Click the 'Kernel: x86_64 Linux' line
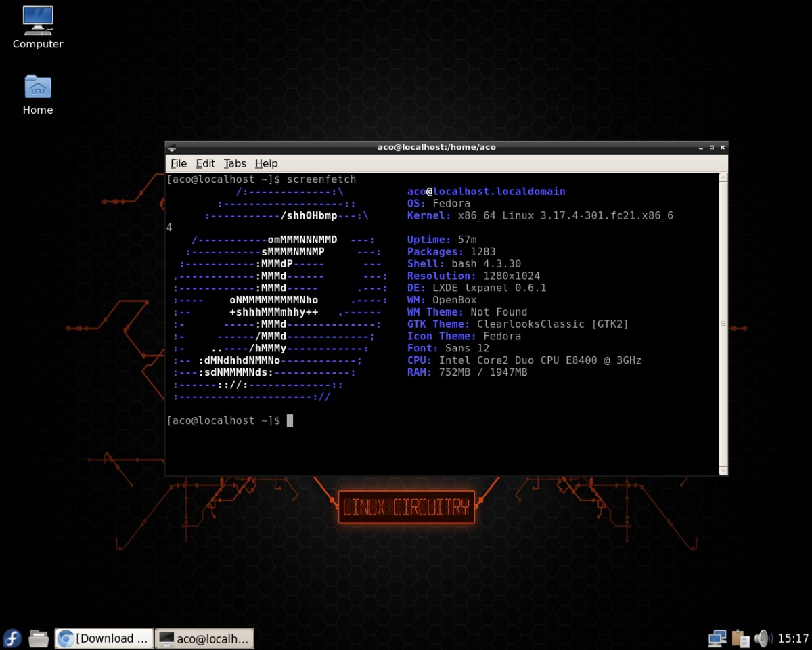Screen dimensions: 812x650 point(540,216)
